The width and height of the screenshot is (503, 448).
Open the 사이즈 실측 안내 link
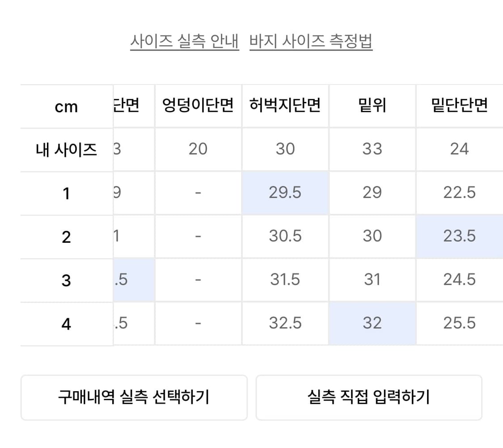click(x=185, y=41)
